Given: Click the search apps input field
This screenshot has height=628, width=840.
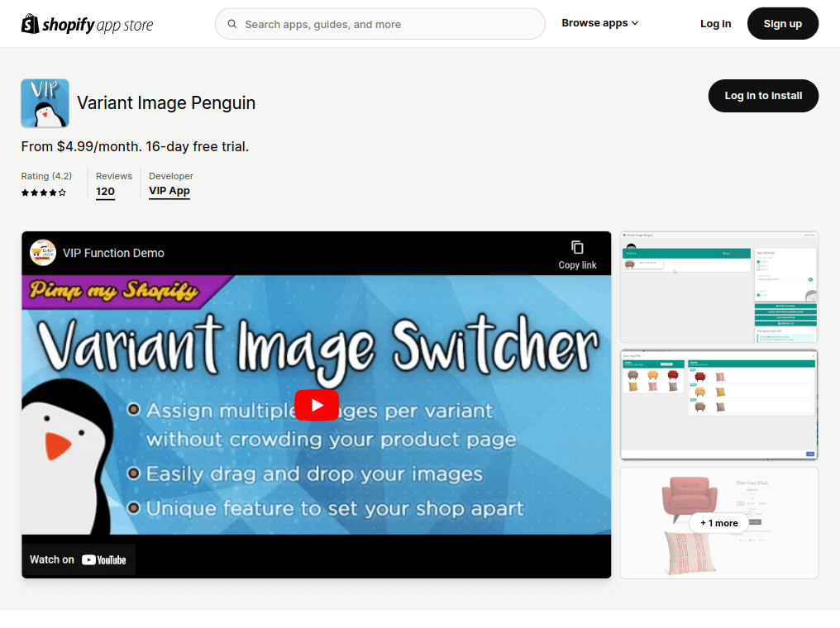Looking at the screenshot, I should coord(379,24).
